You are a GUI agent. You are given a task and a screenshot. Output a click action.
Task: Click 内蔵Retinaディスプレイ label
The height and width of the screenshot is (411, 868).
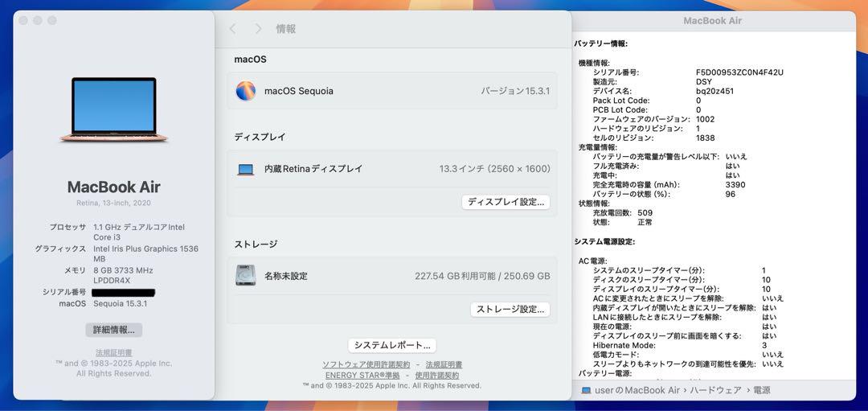[313, 168]
